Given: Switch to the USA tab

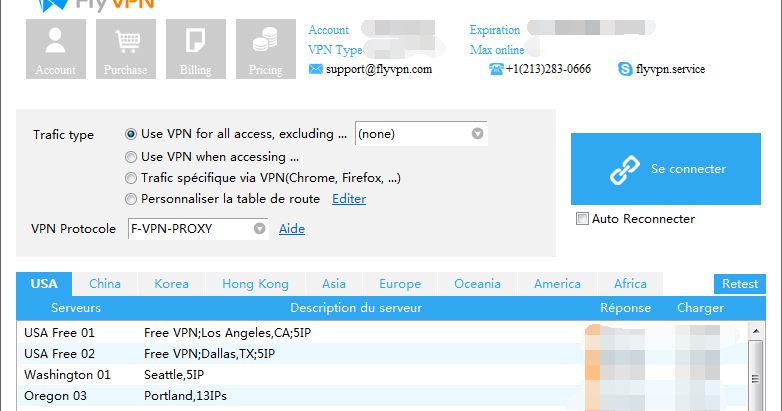Looking at the screenshot, I should pyautogui.click(x=44, y=284).
